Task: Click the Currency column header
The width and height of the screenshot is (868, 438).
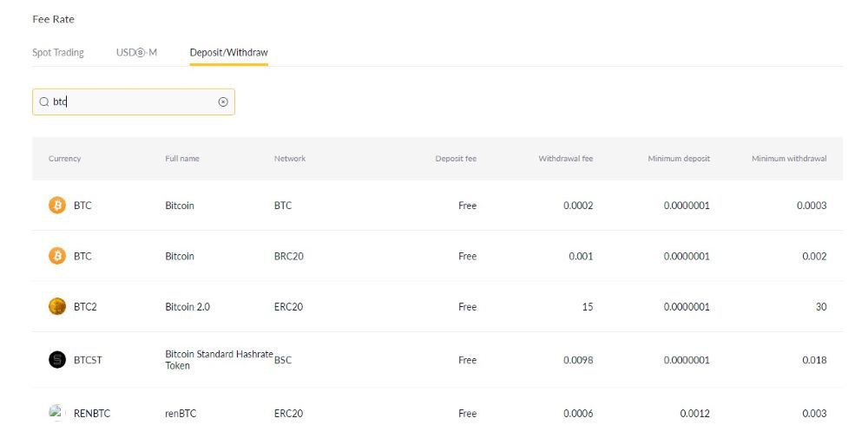Action: (65, 159)
